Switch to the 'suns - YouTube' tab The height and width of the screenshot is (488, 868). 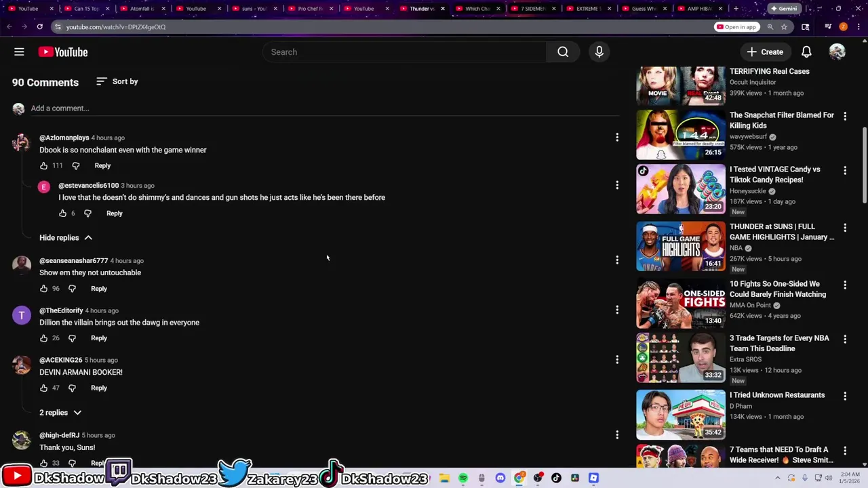click(254, 9)
